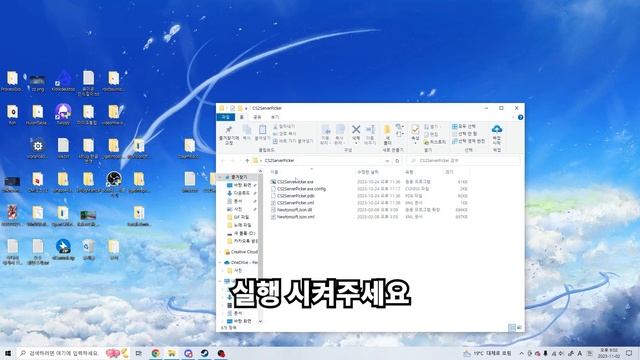Screen dimensions: 640x360
Task: Click the up-one-level arrow in Explorer
Action: [x=247, y=161]
